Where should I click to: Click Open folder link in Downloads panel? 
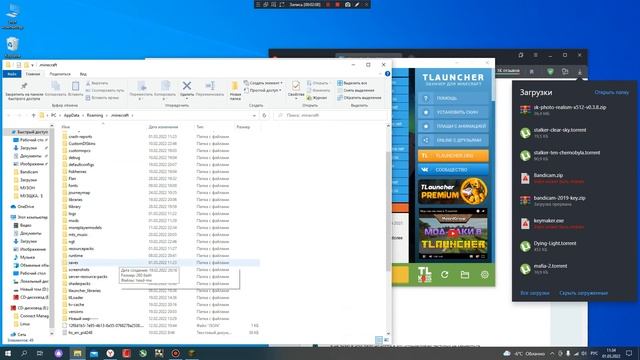click(611, 92)
